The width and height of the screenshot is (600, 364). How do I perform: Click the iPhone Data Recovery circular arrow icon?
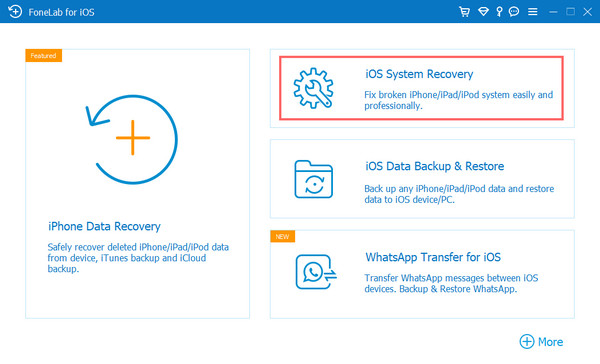point(132,139)
